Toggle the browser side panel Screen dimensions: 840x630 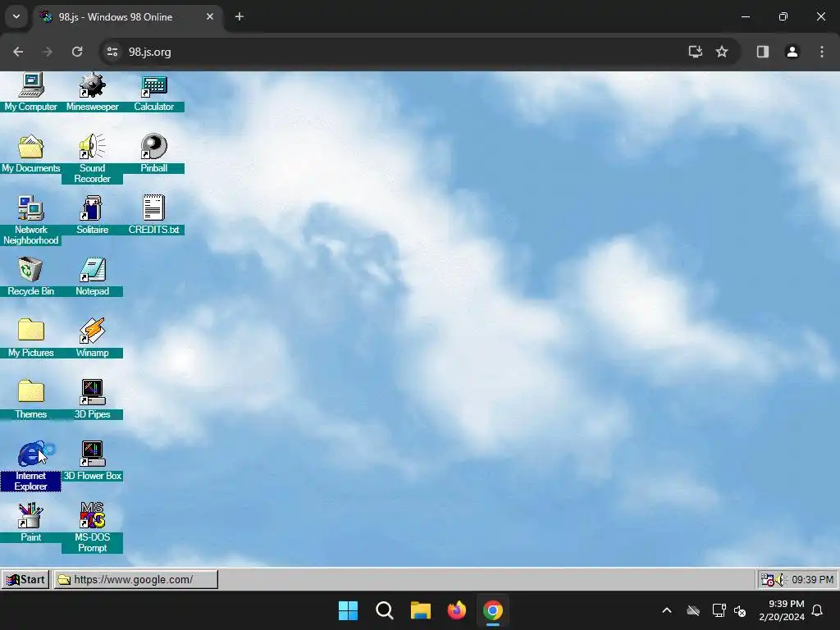point(763,52)
